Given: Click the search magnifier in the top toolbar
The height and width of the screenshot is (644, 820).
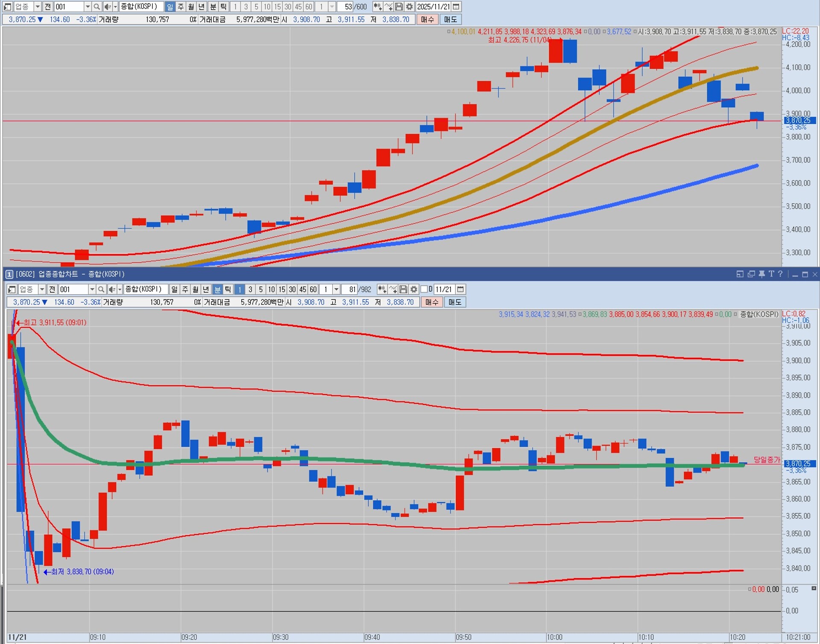Looking at the screenshot, I should (97, 6).
